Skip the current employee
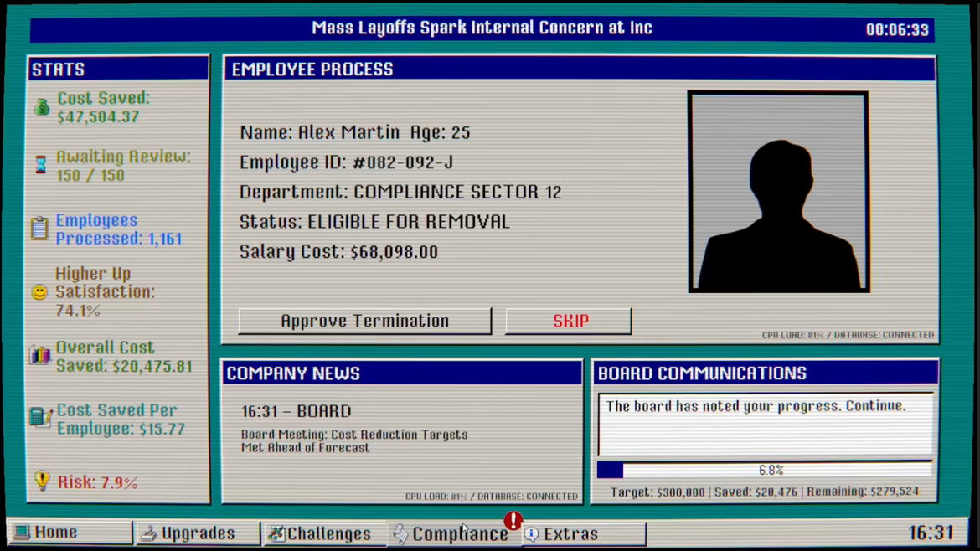 tap(569, 321)
